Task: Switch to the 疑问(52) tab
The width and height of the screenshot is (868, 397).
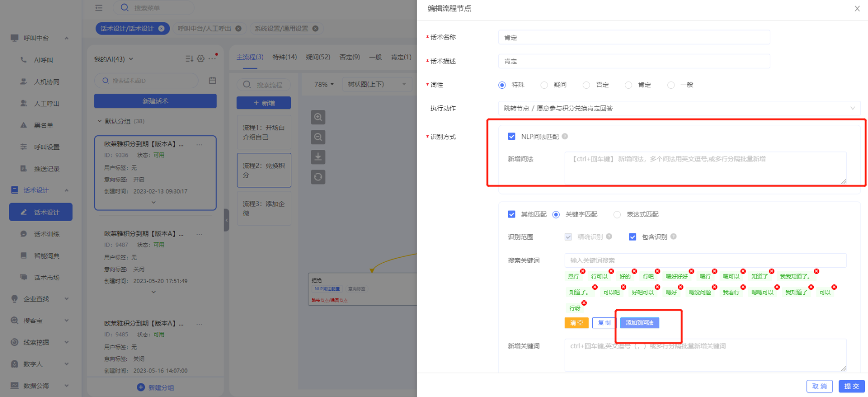Action: point(318,57)
